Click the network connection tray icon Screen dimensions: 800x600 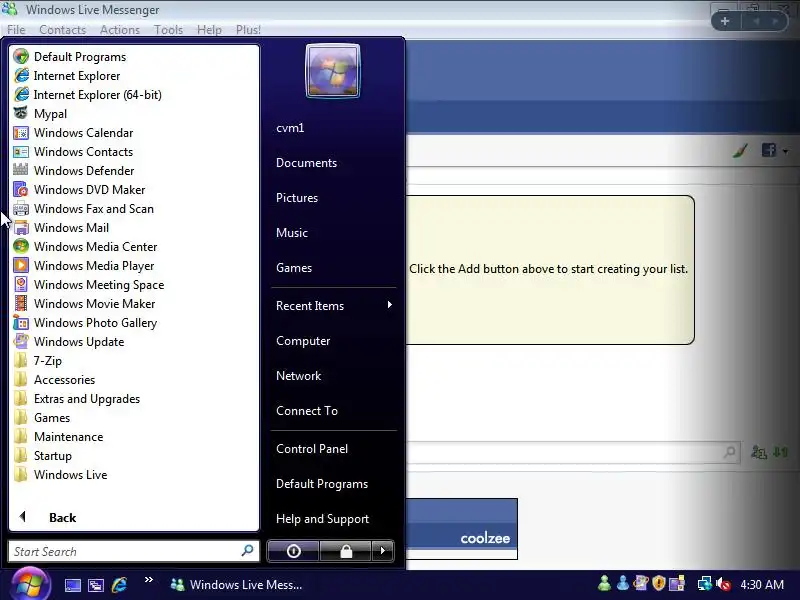pos(705,583)
